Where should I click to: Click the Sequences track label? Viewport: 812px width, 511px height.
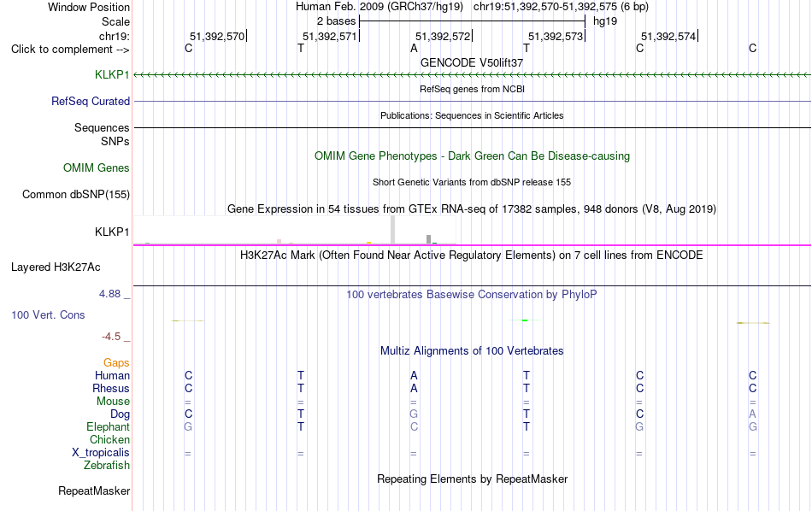(102, 127)
